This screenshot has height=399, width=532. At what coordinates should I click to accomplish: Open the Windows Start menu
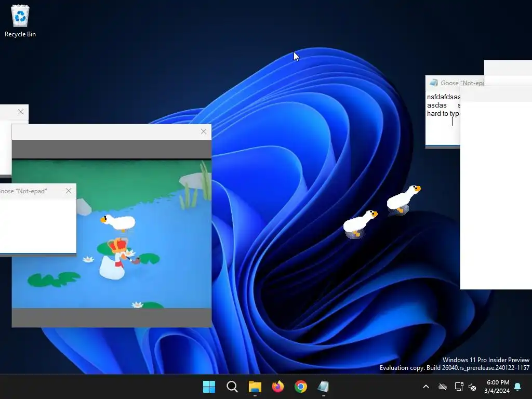pos(209,387)
